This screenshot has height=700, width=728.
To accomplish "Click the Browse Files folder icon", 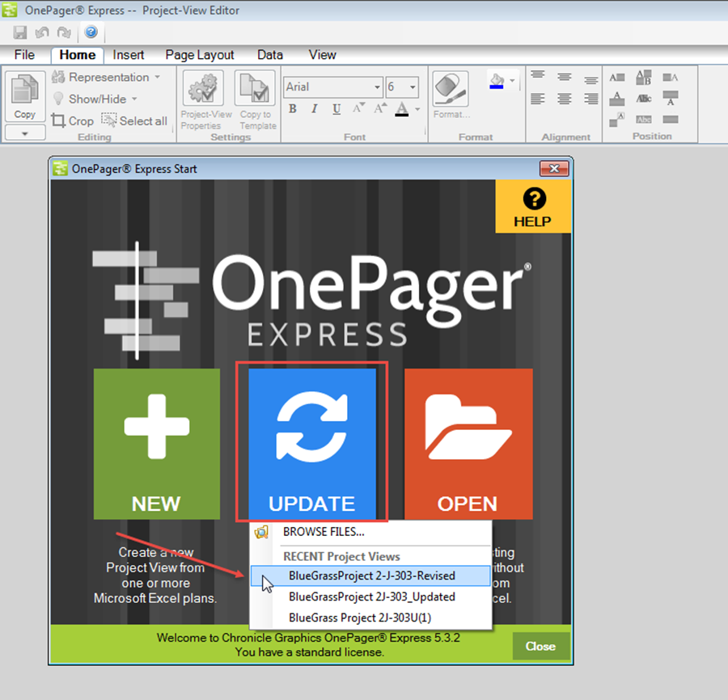I will [263, 532].
